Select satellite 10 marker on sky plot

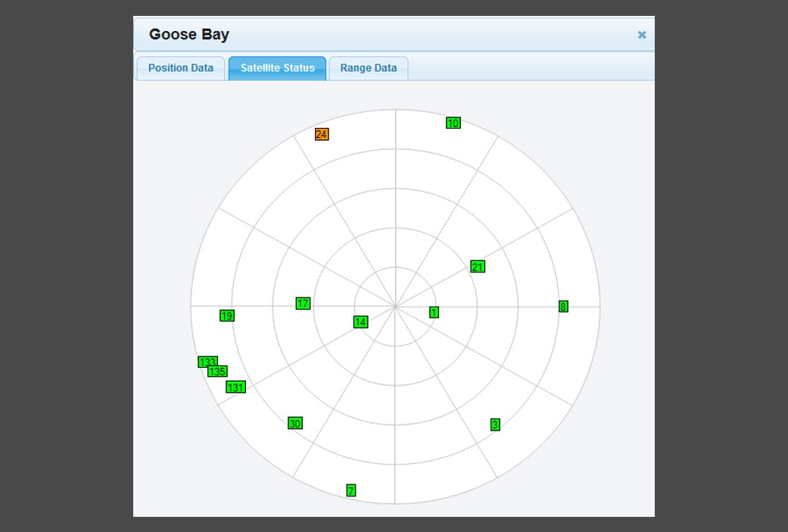pos(453,123)
